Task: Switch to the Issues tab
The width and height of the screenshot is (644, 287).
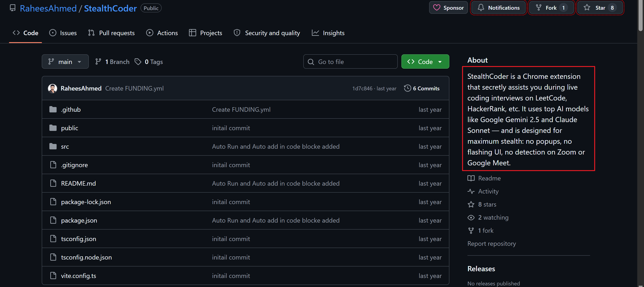Action: point(63,33)
